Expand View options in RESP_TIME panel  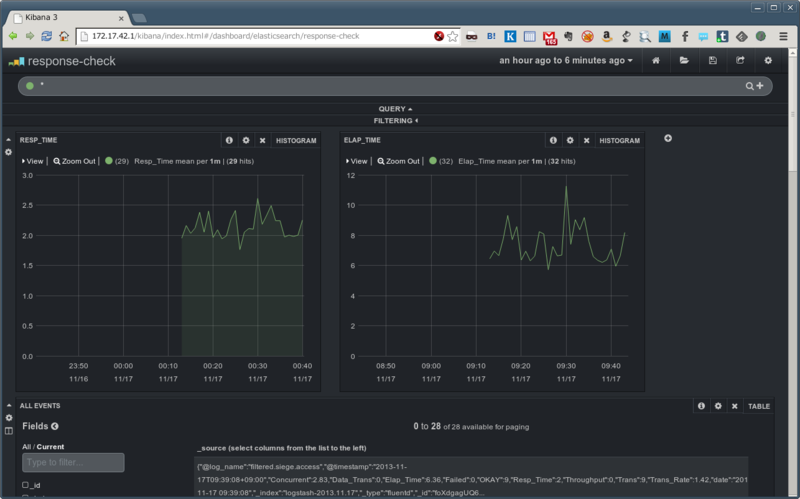33,161
